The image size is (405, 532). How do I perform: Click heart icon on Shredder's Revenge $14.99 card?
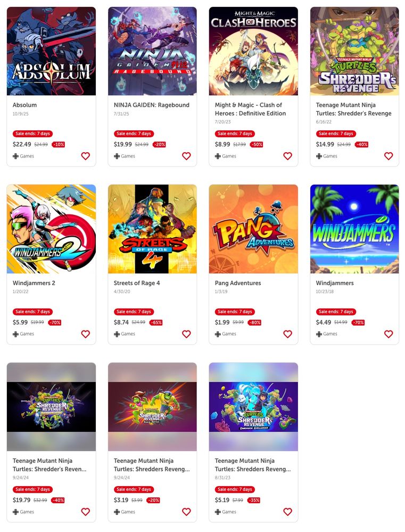point(389,156)
